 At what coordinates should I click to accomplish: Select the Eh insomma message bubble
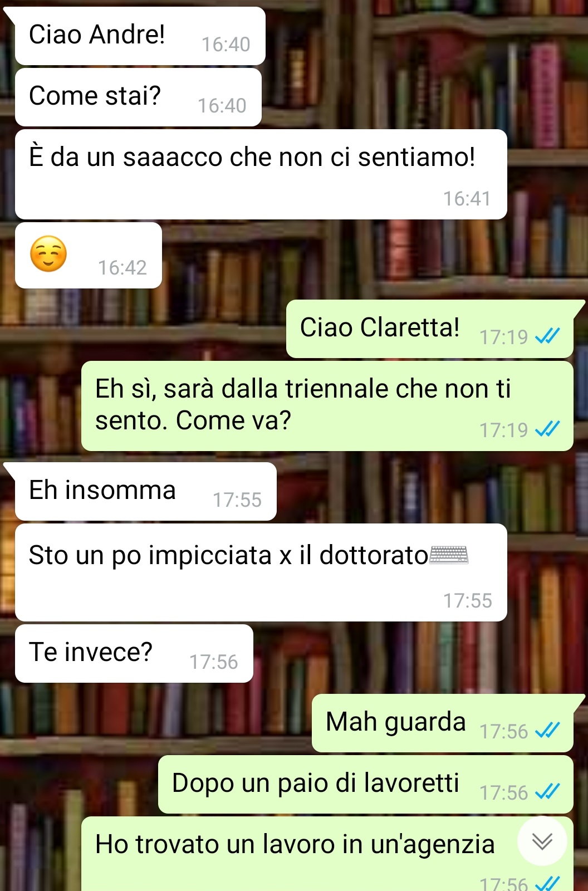coord(146,492)
